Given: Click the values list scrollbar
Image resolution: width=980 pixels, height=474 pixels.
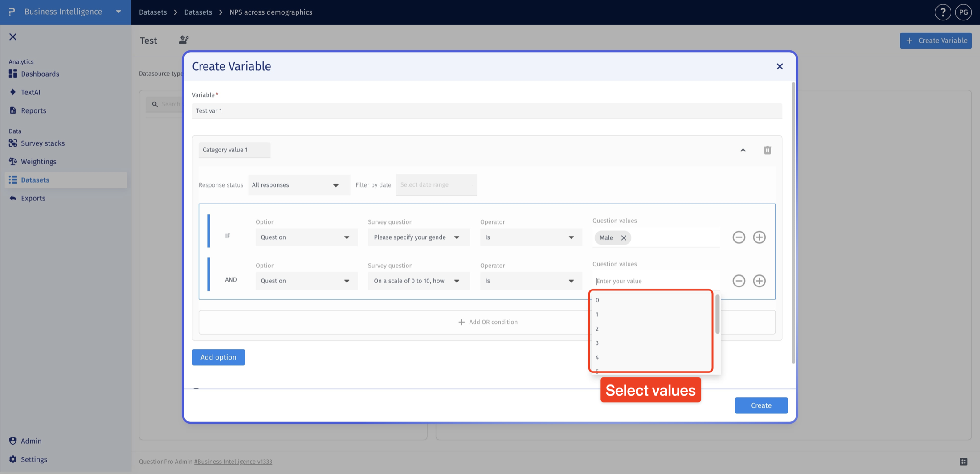Looking at the screenshot, I should [x=717, y=314].
